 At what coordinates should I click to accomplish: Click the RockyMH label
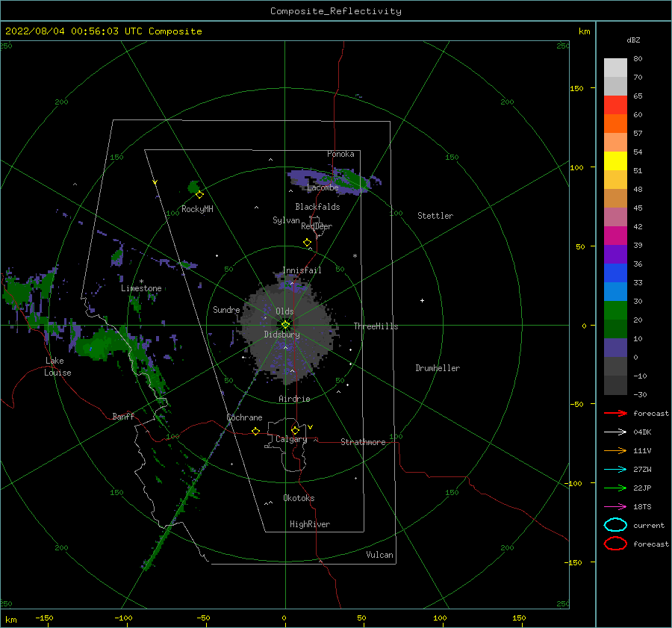click(197, 209)
